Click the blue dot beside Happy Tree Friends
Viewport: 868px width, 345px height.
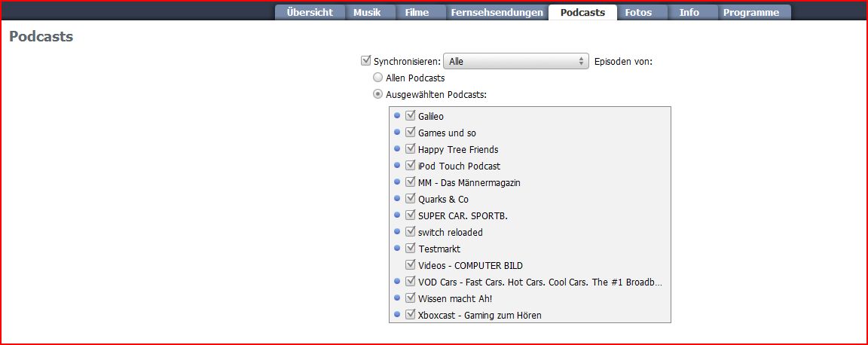point(397,149)
